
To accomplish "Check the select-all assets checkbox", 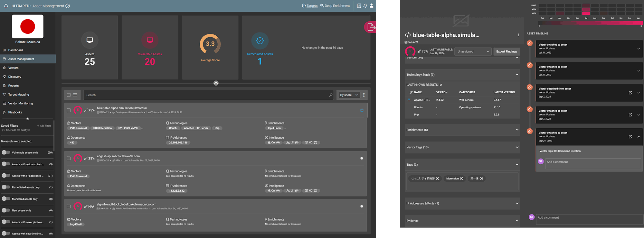I will coord(69,95).
